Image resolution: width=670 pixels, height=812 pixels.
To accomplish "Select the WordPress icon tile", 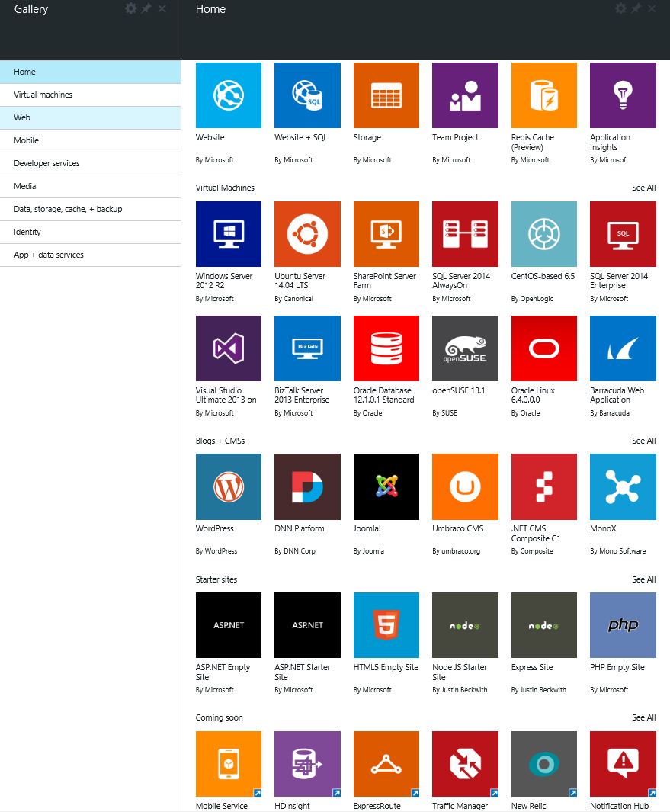I will (229, 486).
